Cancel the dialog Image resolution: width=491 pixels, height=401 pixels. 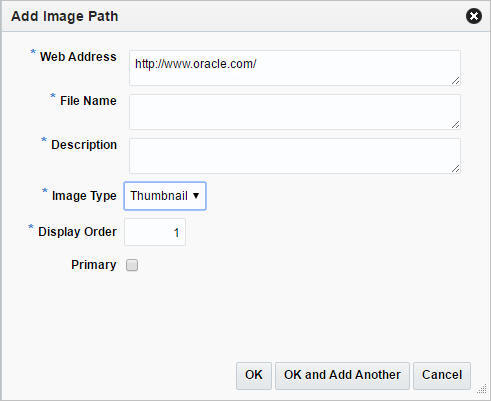pos(442,375)
